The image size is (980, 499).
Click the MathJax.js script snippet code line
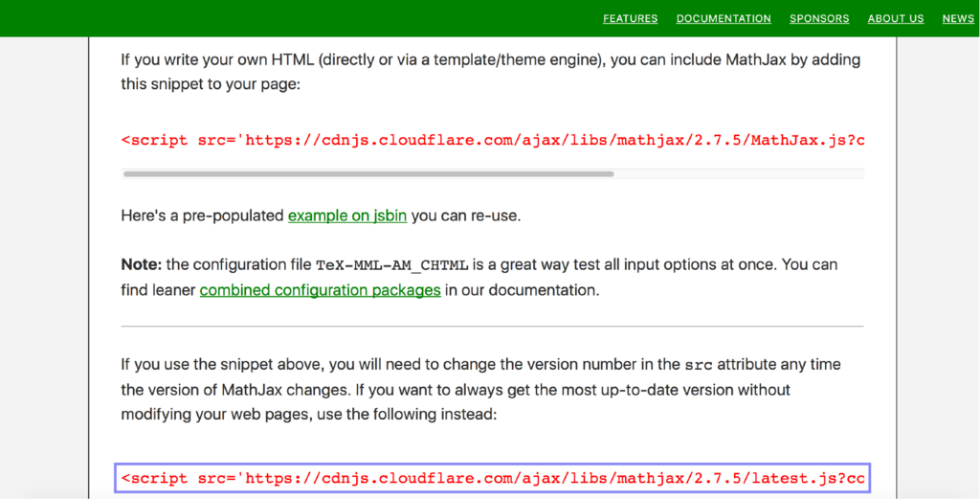point(493,140)
